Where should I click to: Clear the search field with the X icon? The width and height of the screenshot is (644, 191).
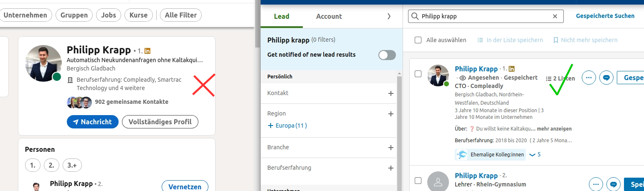tap(555, 16)
